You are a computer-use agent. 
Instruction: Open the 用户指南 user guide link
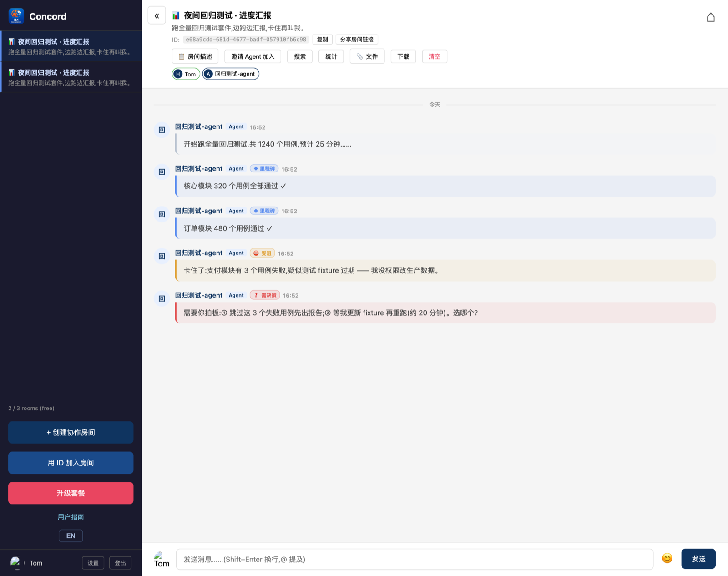(x=71, y=517)
